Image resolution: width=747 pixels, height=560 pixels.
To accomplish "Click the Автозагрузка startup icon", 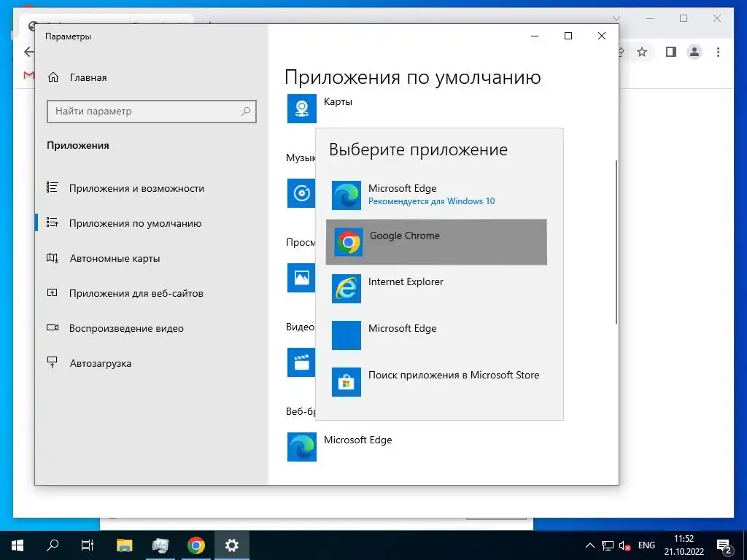I will pos(53,362).
